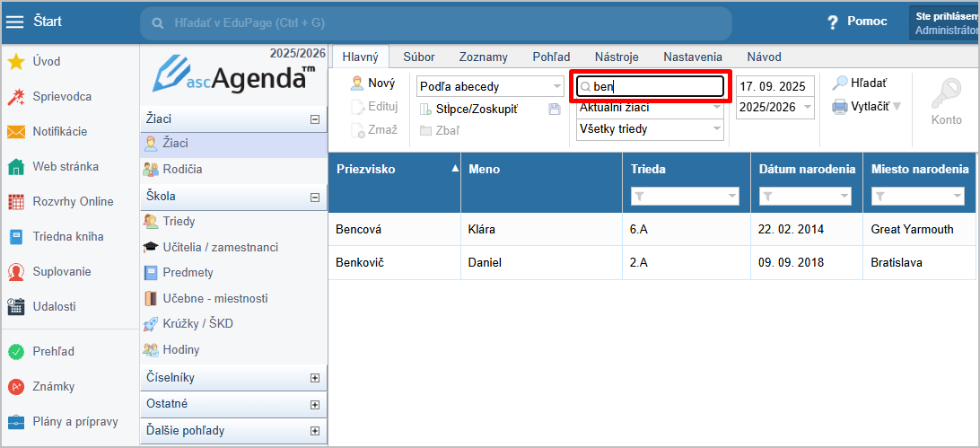The width and height of the screenshot is (980, 448).
Task: Open the Dátum narodenia column filter
Action: pos(805,197)
